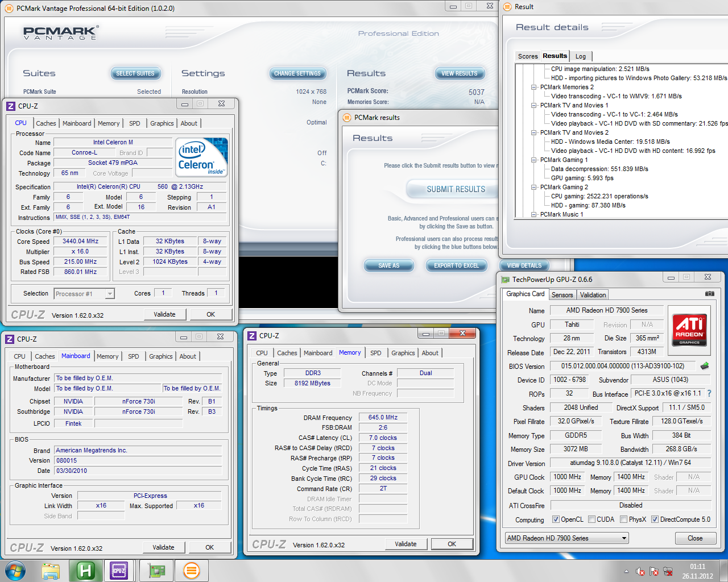Collapse the PCMark Gaming 2 tree node
The width and height of the screenshot is (728, 582).
534,187
